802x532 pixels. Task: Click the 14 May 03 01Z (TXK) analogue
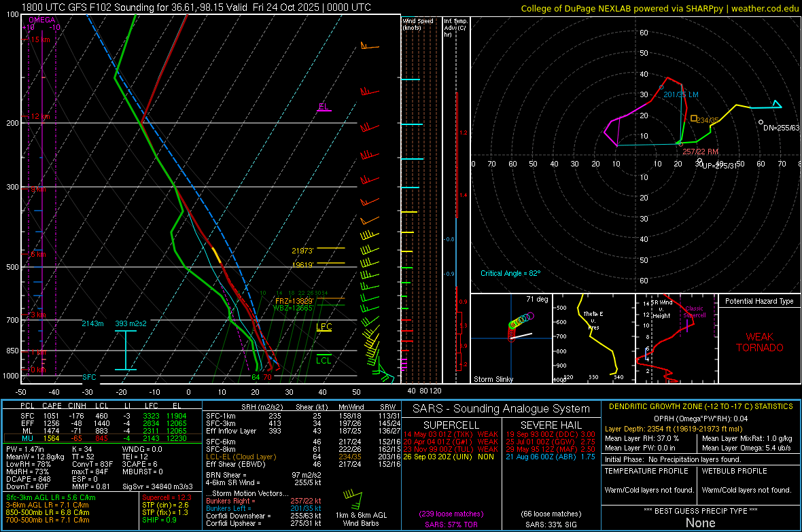pyautogui.click(x=451, y=434)
